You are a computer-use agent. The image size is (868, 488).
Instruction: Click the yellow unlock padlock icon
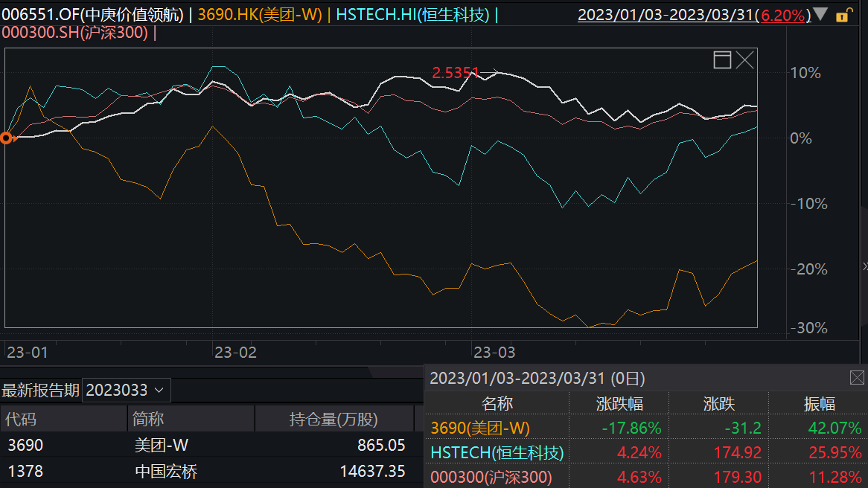pos(843,15)
